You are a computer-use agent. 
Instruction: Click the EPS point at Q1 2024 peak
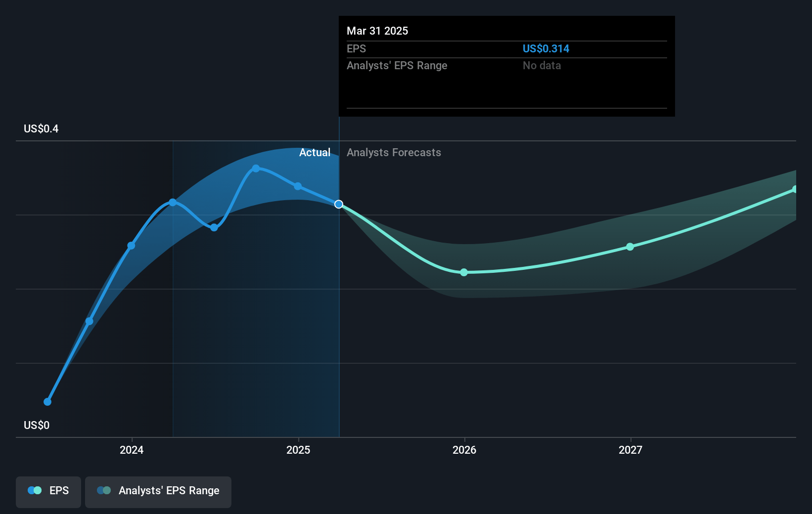coord(173,202)
